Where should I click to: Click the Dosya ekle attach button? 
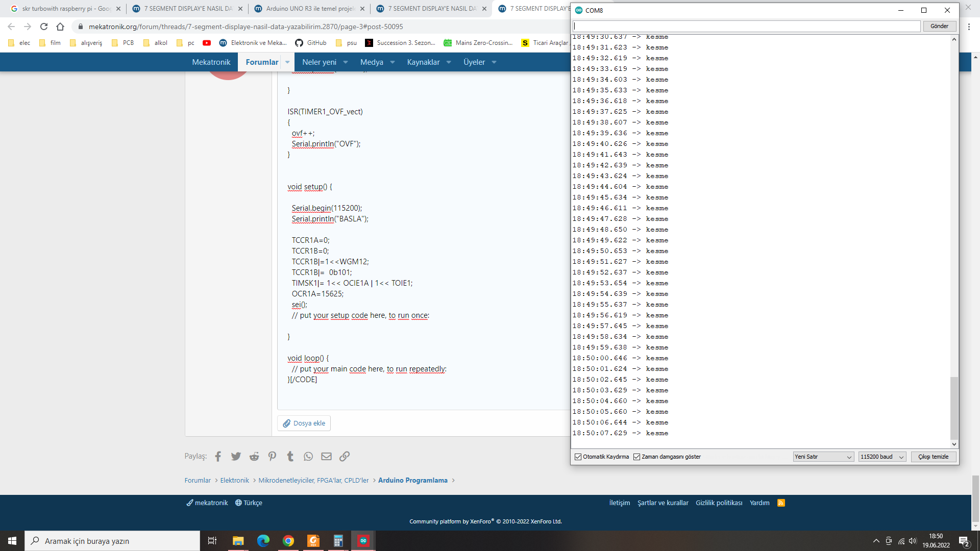pos(304,423)
